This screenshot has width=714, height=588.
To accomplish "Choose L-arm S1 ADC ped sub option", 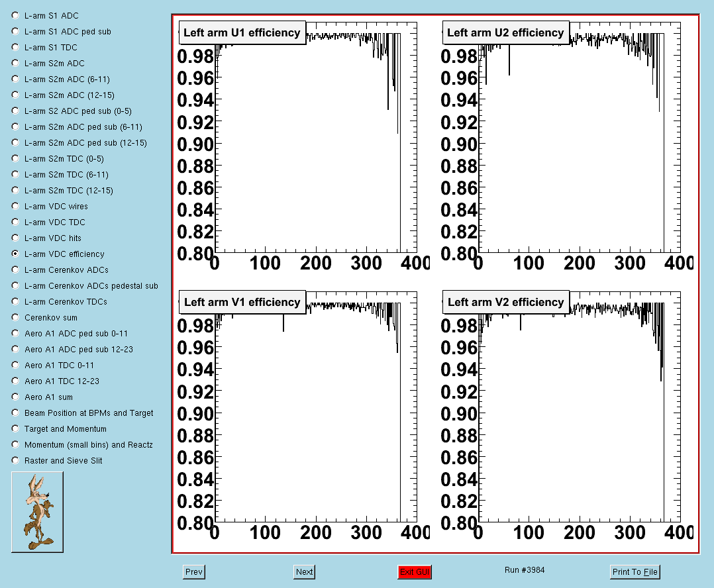I will tap(15, 31).
